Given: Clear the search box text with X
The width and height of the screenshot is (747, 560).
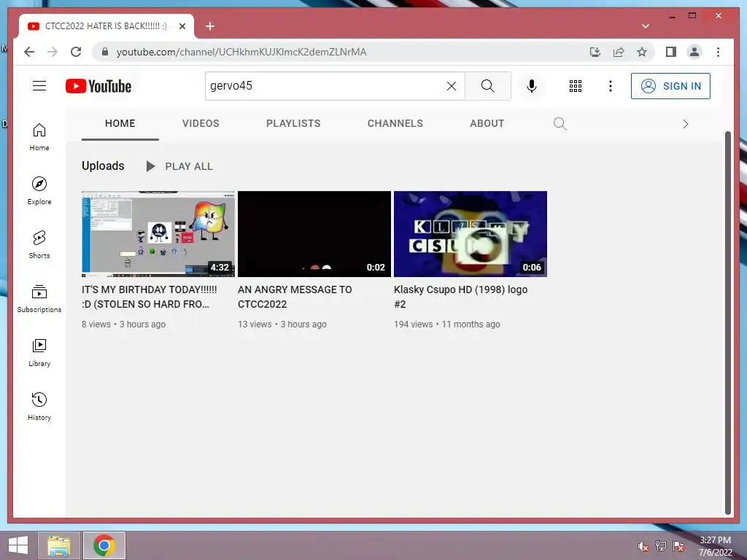Looking at the screenshot, I should pyautogui.click(x=451, y=86).
